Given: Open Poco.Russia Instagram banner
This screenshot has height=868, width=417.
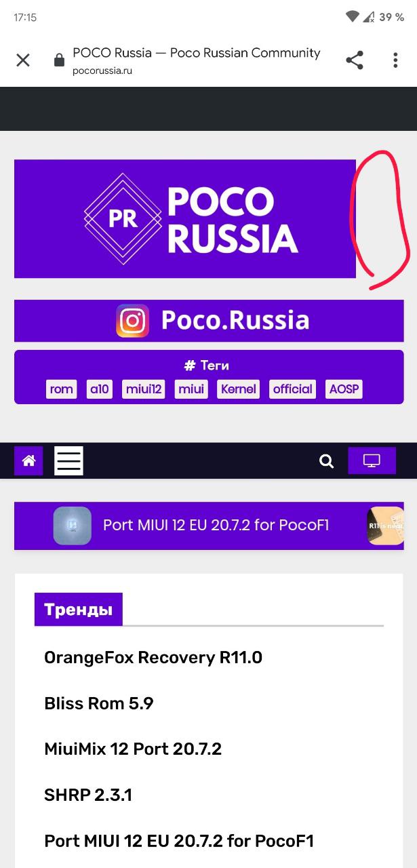Looking at the screenshot, I should [209, 321].
